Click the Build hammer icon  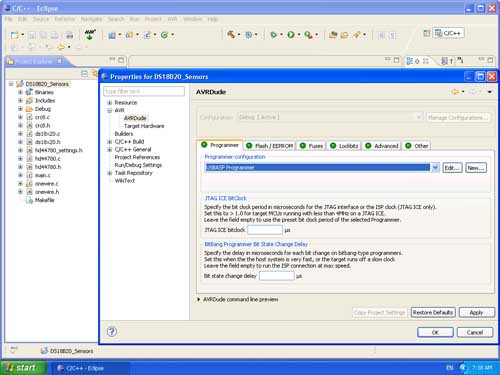(x=231, y=34)
